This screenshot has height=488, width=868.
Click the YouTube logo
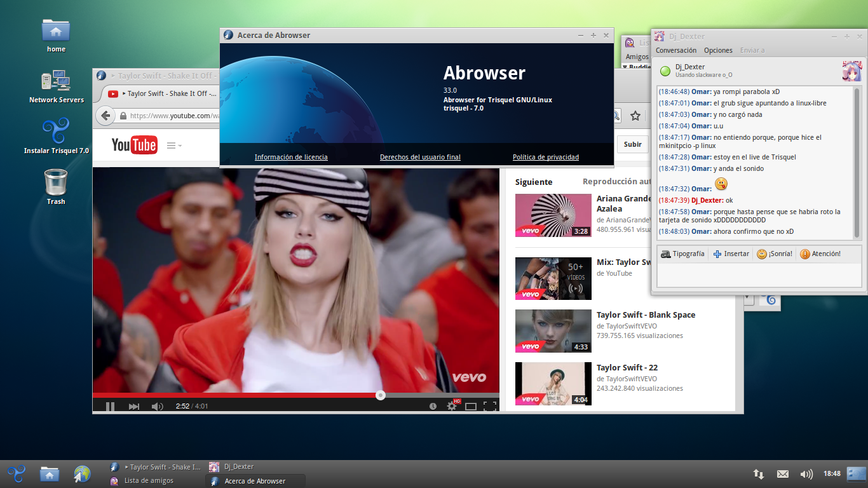134,145
